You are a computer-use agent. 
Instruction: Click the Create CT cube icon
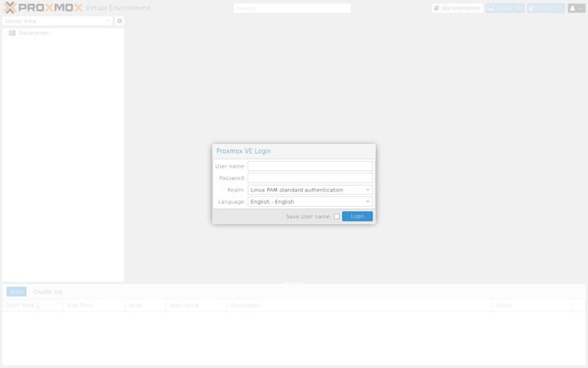point(532,8)
